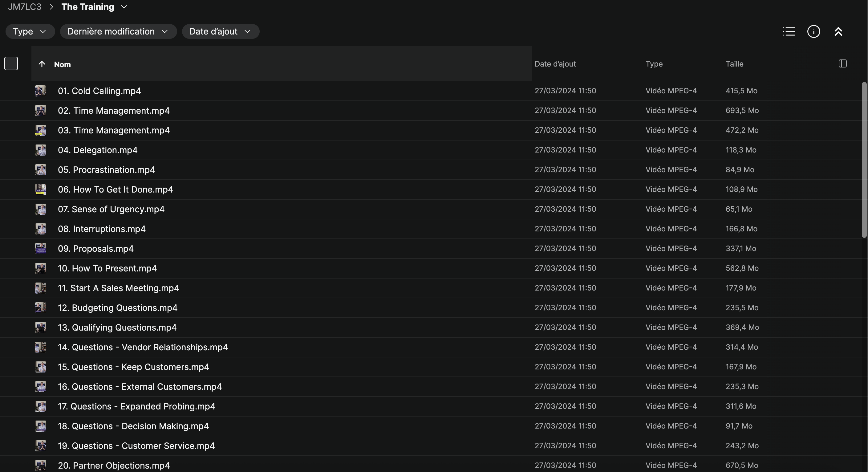This screenshot has width=868, height=472.
Task: Select 20. Partner Objections.mp4 row
Action: (x=114, y=465)
